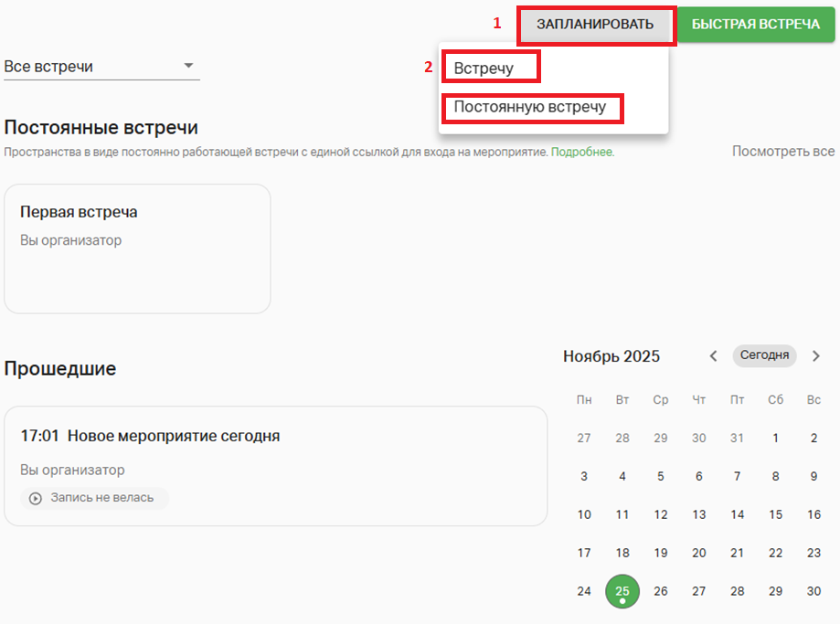Choose 'Постоянную встречу' menu option
840x624 pixels.
point(530,107)
